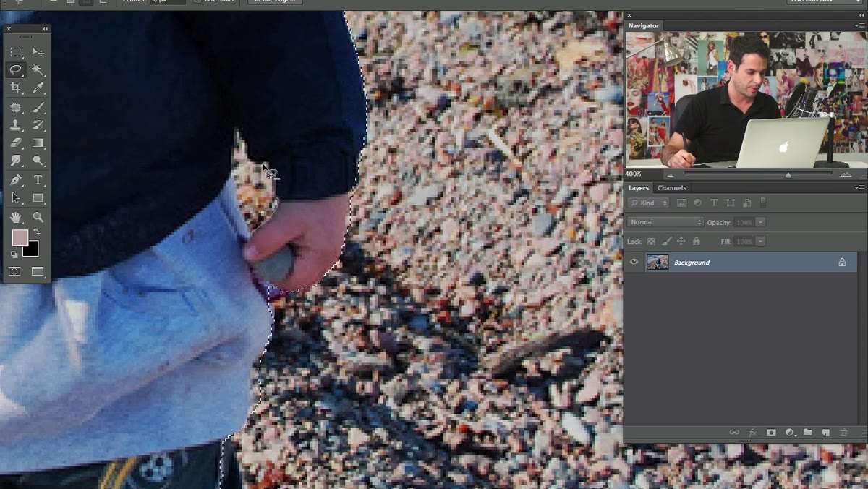Viewport: 868px width, 489px height.
Task: Open the Navigator panel flyout menu
Action: 859,25
